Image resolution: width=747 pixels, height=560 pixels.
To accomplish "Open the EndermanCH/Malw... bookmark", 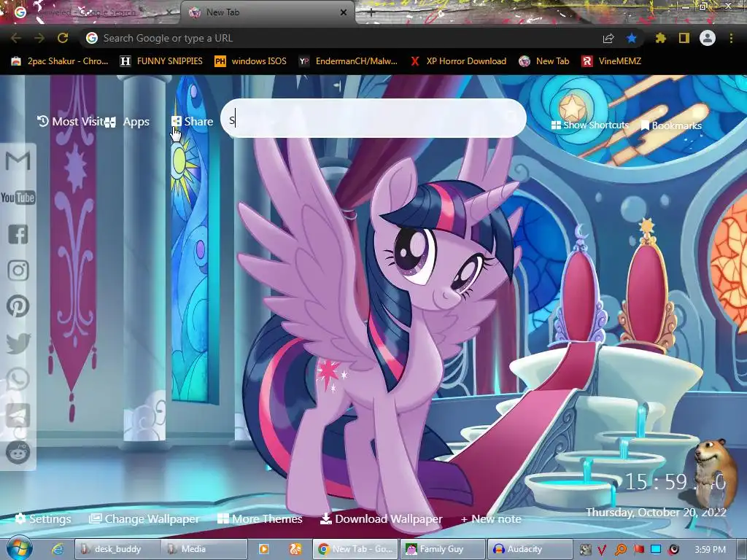I will tap(348, 61).
